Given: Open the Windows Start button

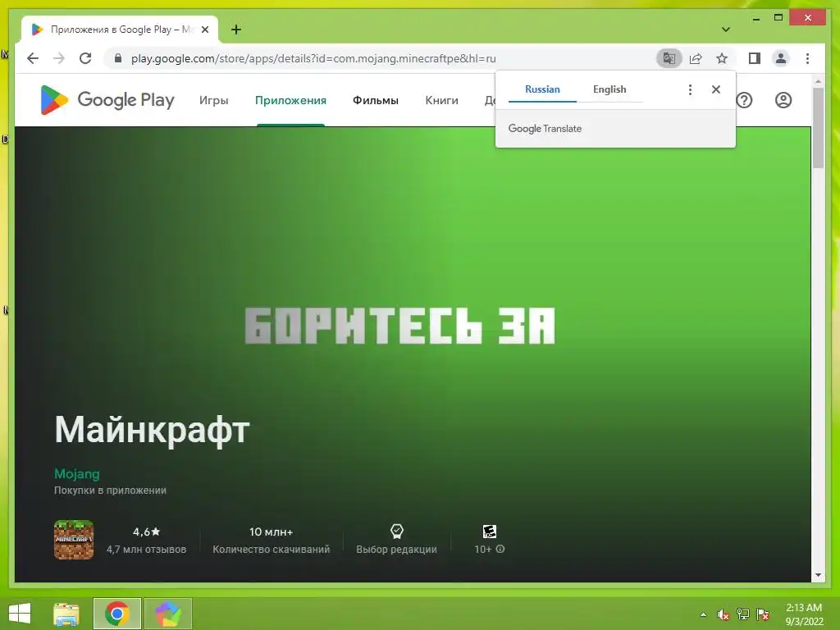Looking at the screenshot, I should 20,614.
